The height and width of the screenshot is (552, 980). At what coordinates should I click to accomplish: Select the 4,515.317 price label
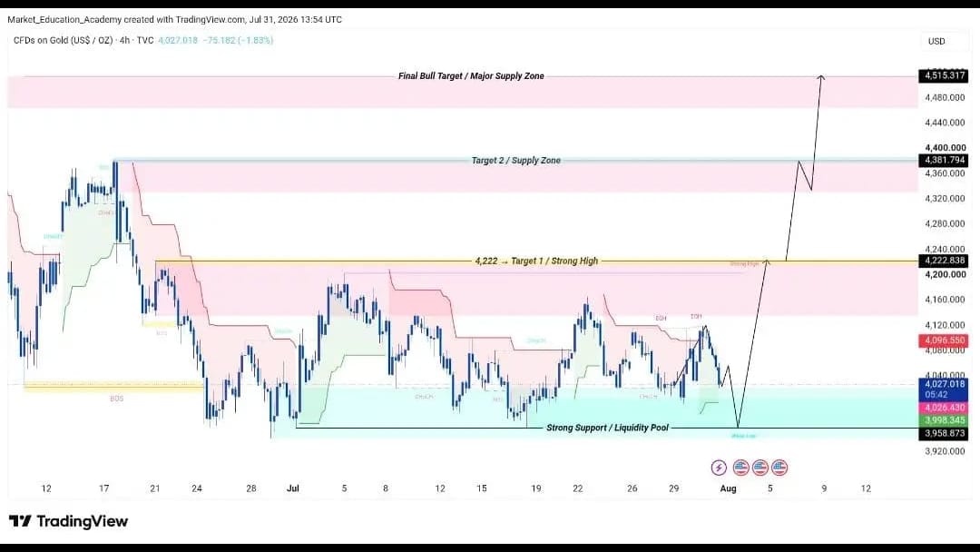click(943, 75)
